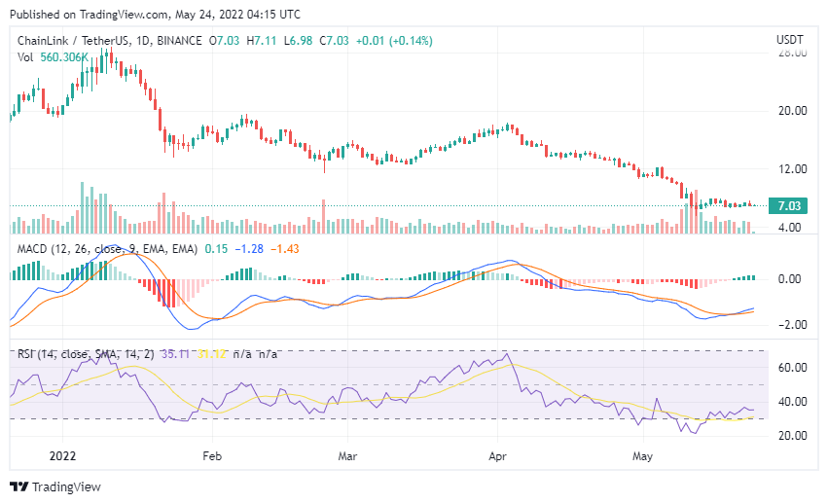Click the 'May' time axis label
This screenshot has width=828, height=504.
point(642,456)
